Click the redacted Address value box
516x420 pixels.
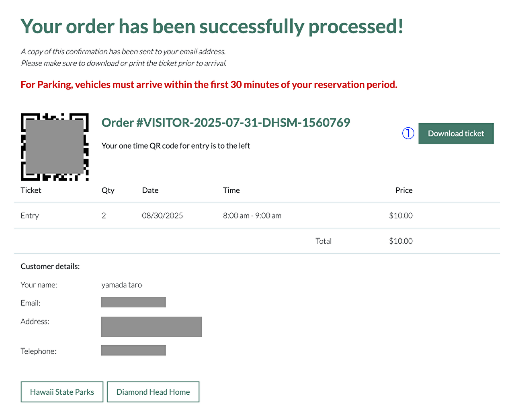[x=151, y=327]
